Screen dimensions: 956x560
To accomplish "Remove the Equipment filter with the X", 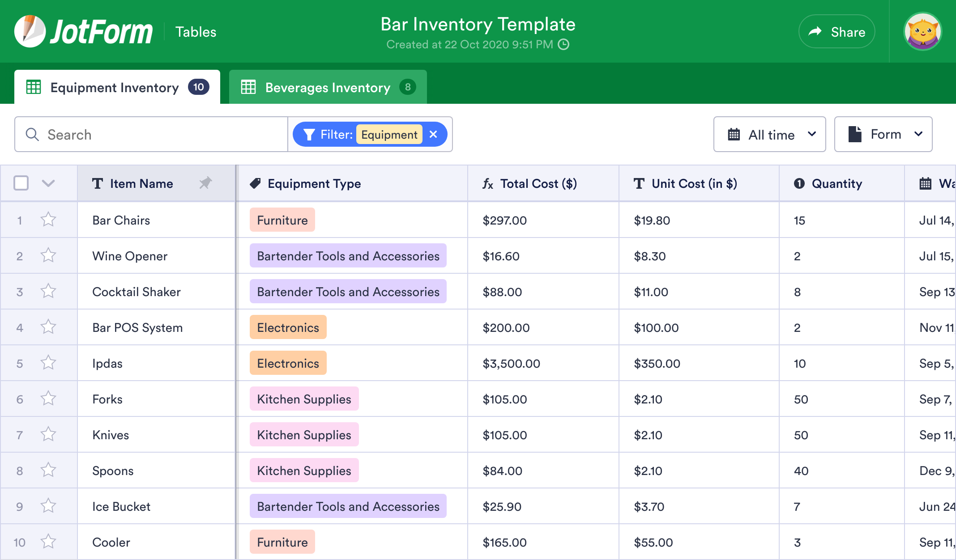I will point(433,134).
